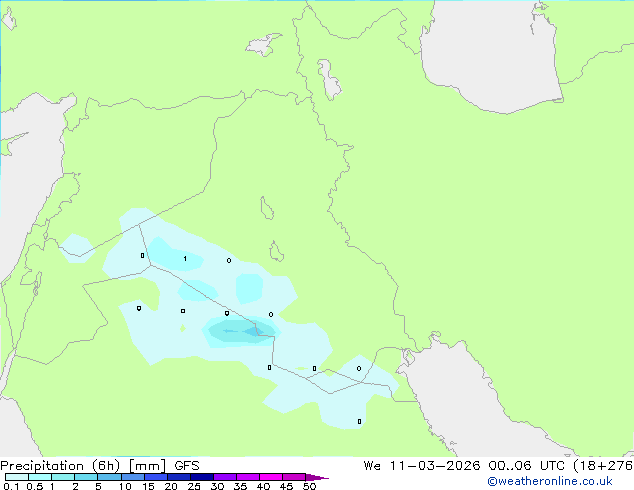
Task: Click the '0.5' legend scale label
Action: point(35,486)
